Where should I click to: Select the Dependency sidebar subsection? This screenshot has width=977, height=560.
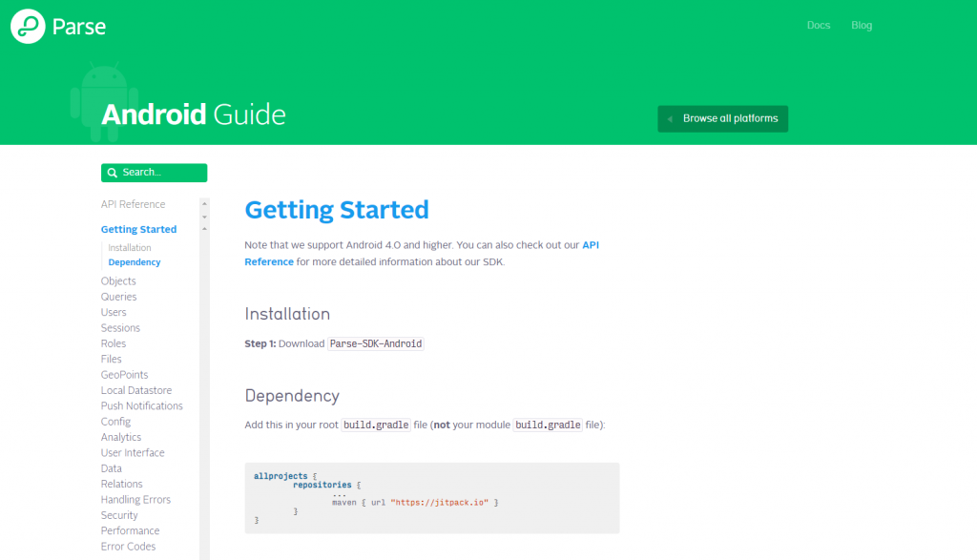[x=135, y=262]
